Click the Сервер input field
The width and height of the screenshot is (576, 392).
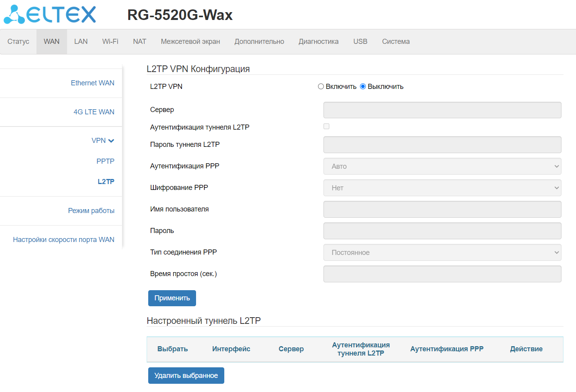(x=442, y=110)
